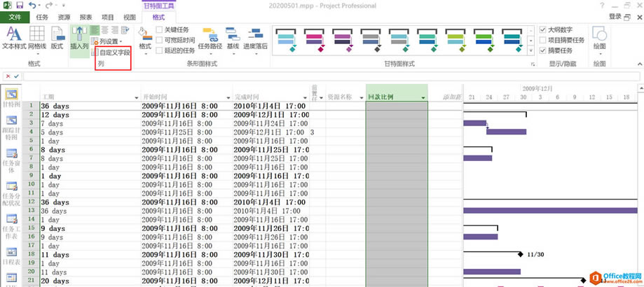Restore ribbon window using 登录-side restore icon
644x287 pixels.
[626, 17]
